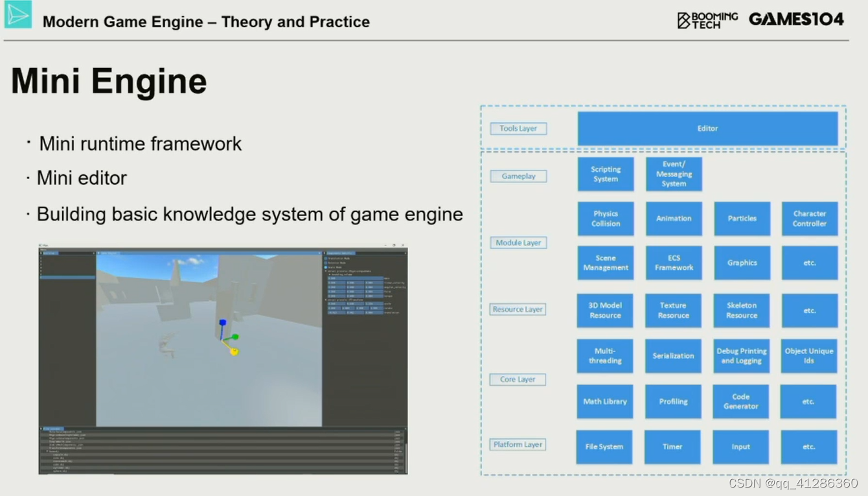Screen dimensions: 868x496
Task: Click the Multi-threading box
Action: (x=605, y=355)
